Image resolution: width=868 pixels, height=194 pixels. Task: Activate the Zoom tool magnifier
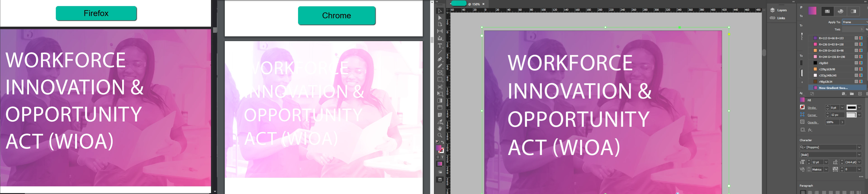click(x=440, y=136)
